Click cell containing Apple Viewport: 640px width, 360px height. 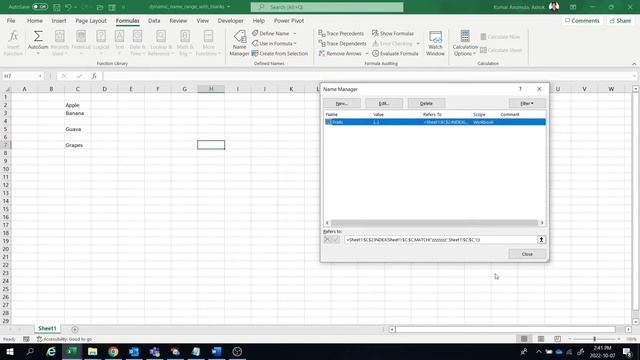point(78,105)
